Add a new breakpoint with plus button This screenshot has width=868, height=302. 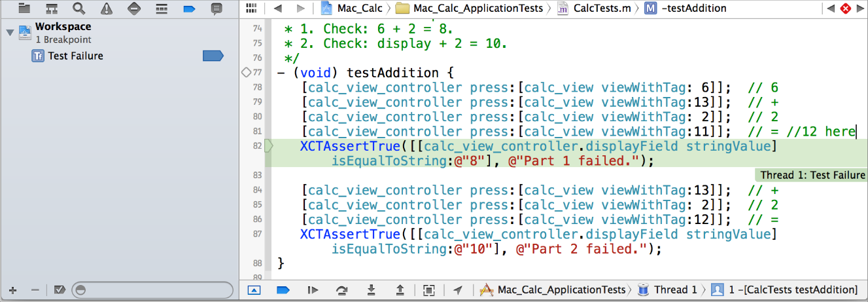pyautogui.click(x=13, y=290)
